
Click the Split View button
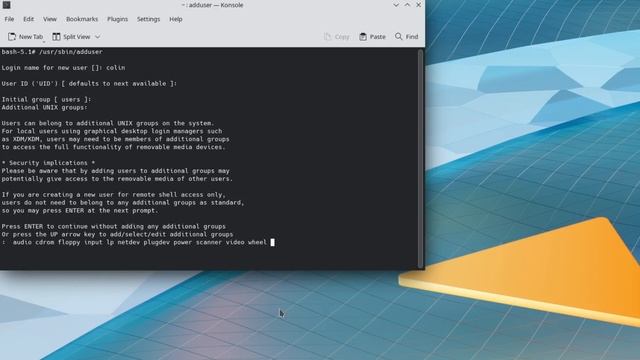coord(71,37)
